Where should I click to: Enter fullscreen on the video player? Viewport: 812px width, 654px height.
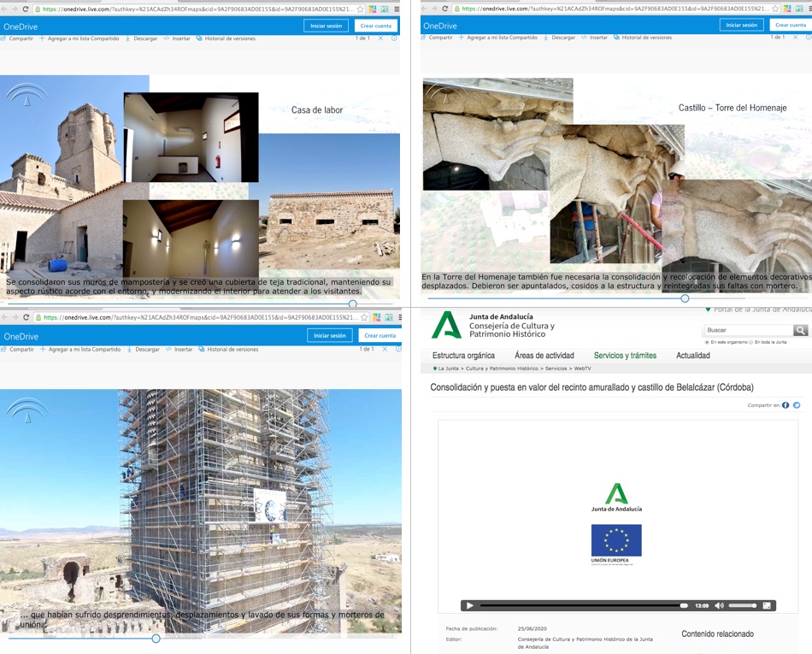click(767, 605)
